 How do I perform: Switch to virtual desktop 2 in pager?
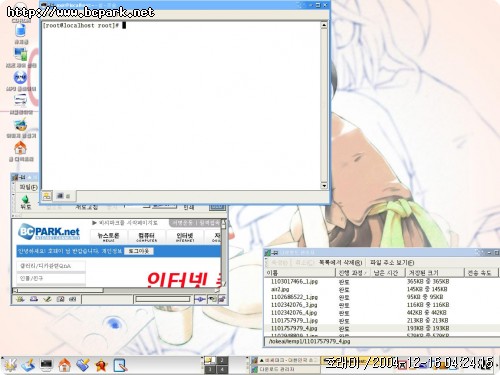(222, 360)
